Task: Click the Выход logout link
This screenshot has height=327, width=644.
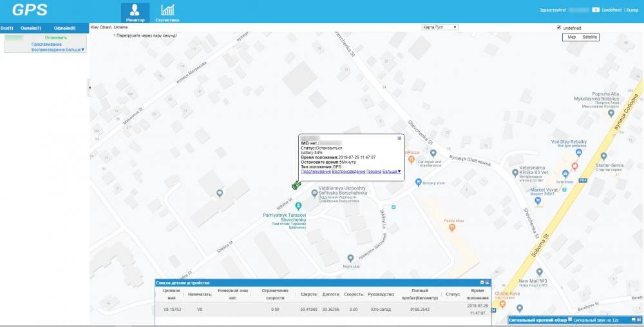Action: coord(632,10)
